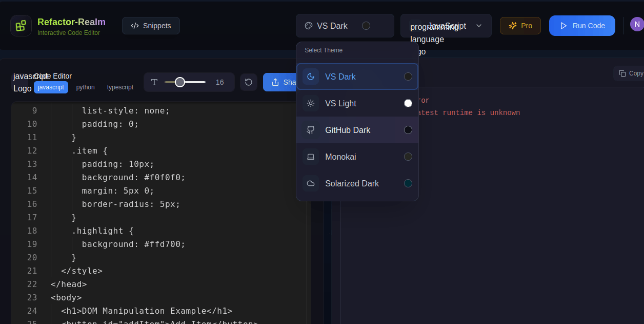Open the JavaScript language dropdown
The image size is (644, 324).
tap(446, 26)
